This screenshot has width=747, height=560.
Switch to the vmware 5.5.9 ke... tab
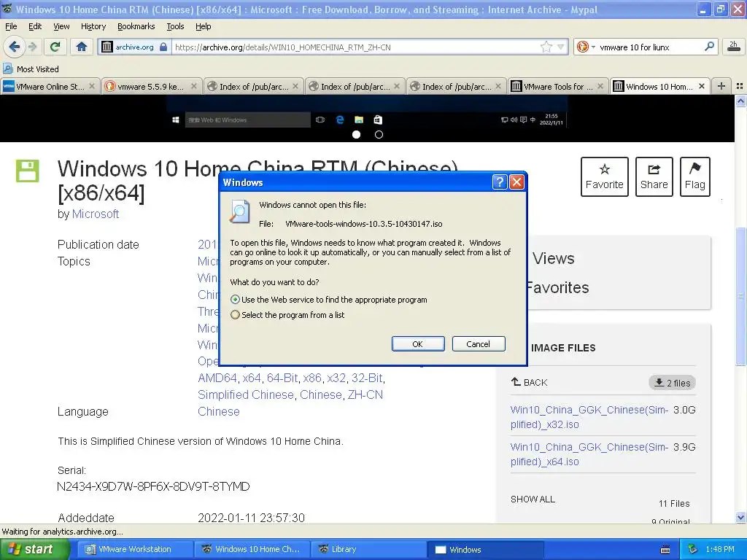(x=151, y=86)
